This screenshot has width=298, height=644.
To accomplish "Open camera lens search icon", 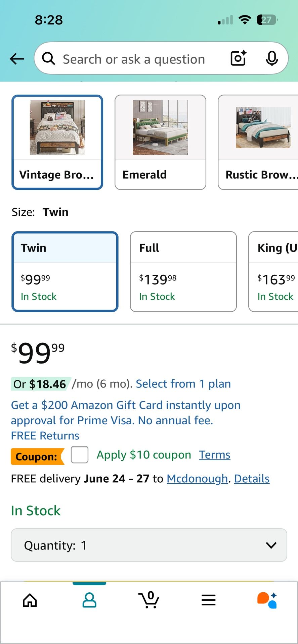I will [239, 58].
